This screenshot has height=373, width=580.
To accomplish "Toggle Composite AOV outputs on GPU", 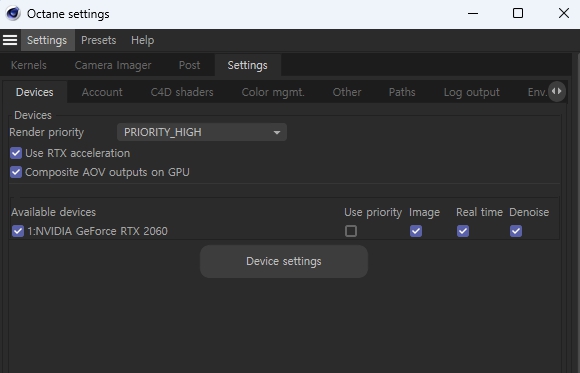I will coord(16,172).
